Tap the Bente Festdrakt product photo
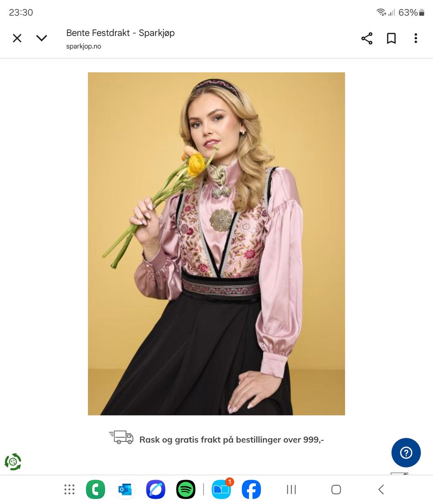433x504 pixels. click(x=216, y=244)
